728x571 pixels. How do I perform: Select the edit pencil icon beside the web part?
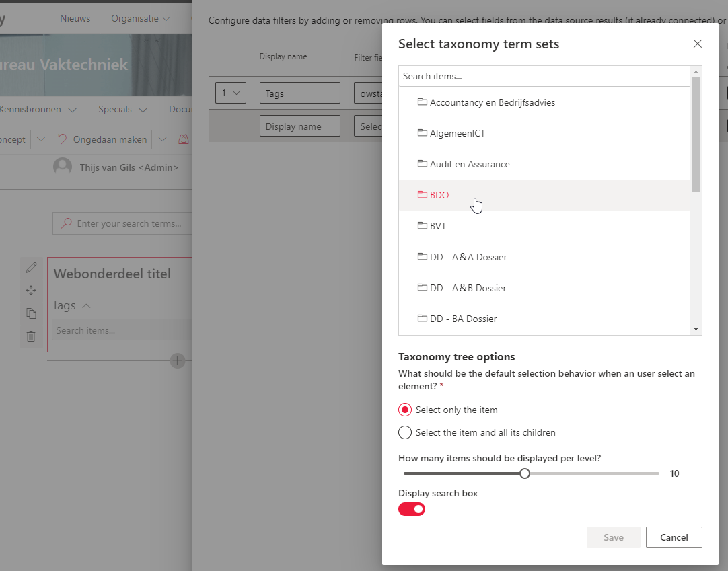[31, 267]
